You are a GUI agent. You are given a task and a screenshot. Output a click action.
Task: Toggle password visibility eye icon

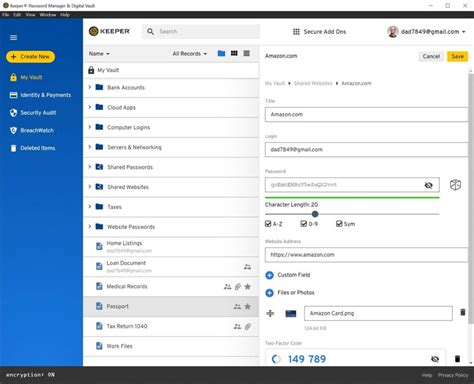pyautogui.click(x=429, y=185)
